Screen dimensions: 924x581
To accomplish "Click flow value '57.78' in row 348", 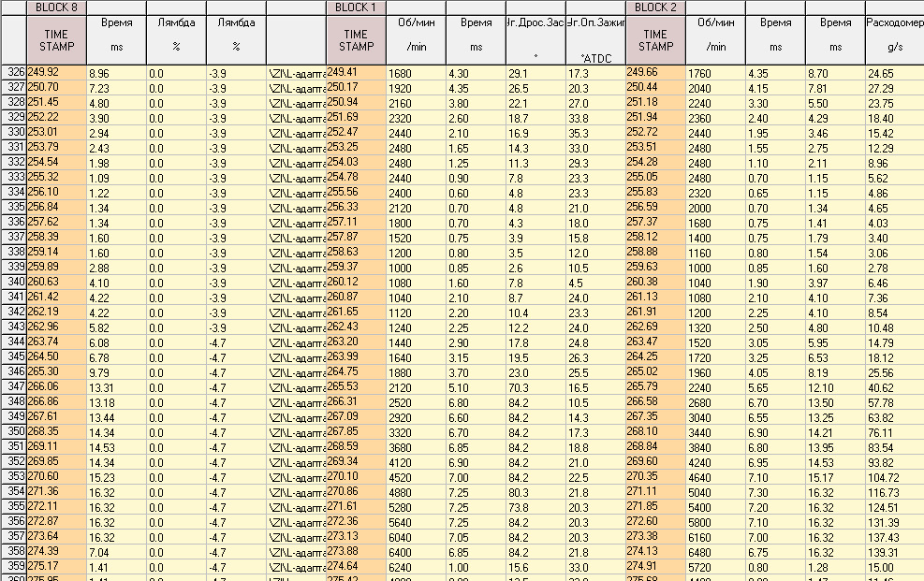I will click(x=895, y=402).
